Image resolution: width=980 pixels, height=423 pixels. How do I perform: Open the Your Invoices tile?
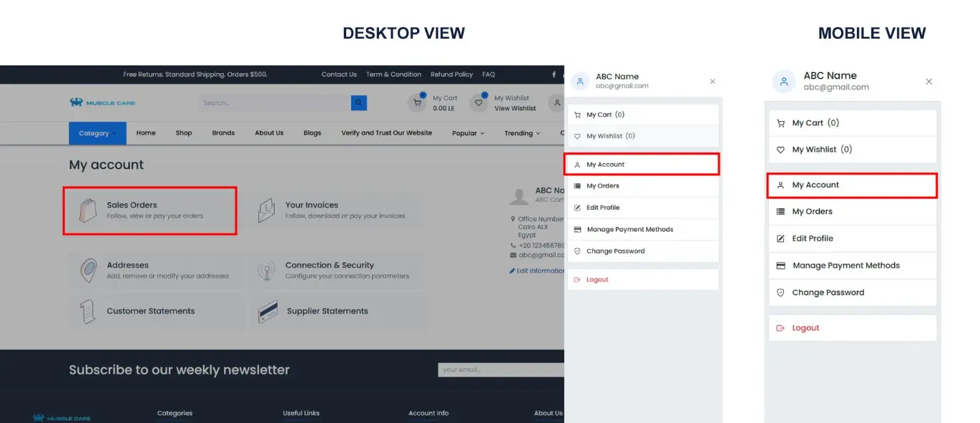tap(336, 210)
